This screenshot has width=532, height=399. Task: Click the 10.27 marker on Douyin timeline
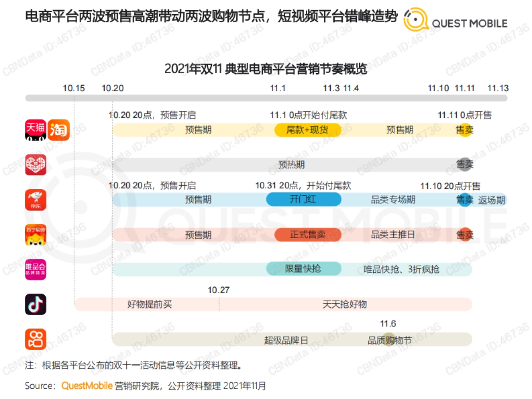[219, 290]
